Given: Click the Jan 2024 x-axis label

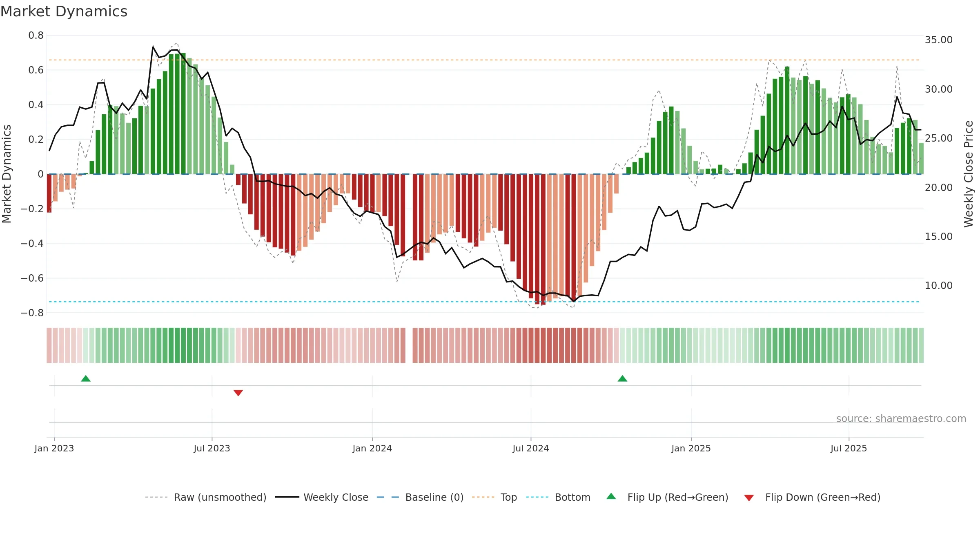Looking at the screenshot, I should pyautogui.click(x=372, y=448).
